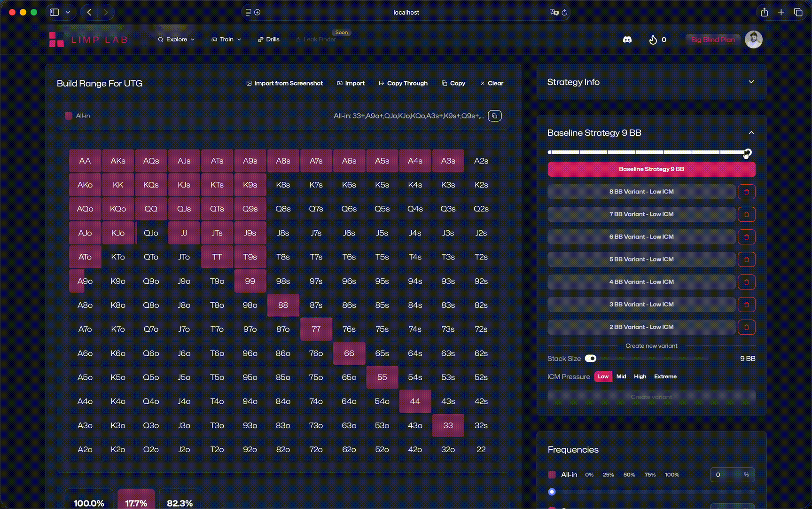
Task: Open the Discord icon in header
Action: [x=627, y=40]
